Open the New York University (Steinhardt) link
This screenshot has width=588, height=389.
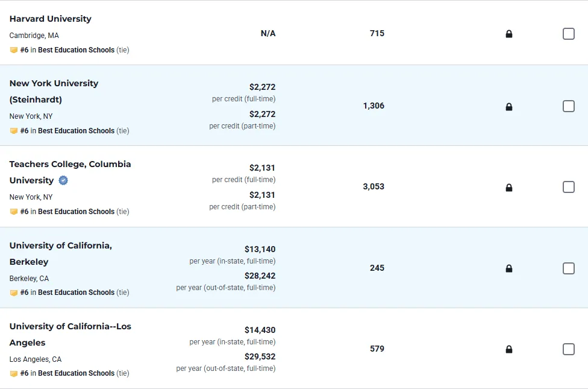coord(54,83)
